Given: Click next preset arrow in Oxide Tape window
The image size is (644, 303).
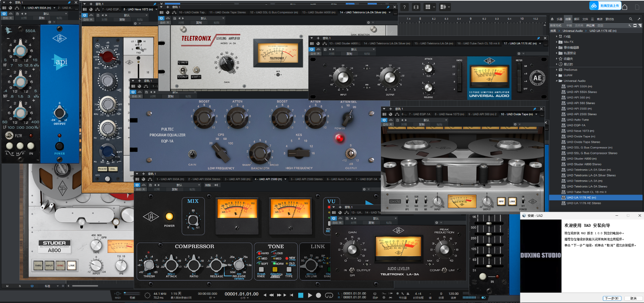Looking at the screenshot, I should 406,120.
